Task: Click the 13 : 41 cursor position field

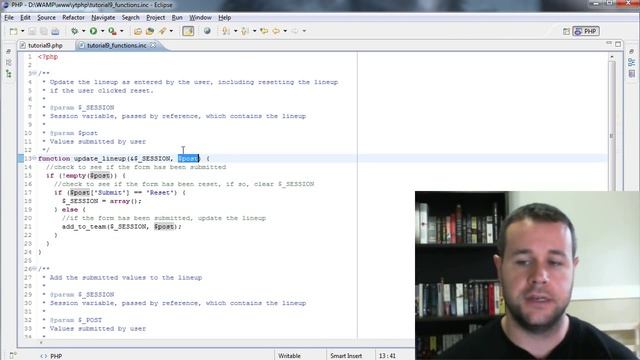Action: pos(387,356)
